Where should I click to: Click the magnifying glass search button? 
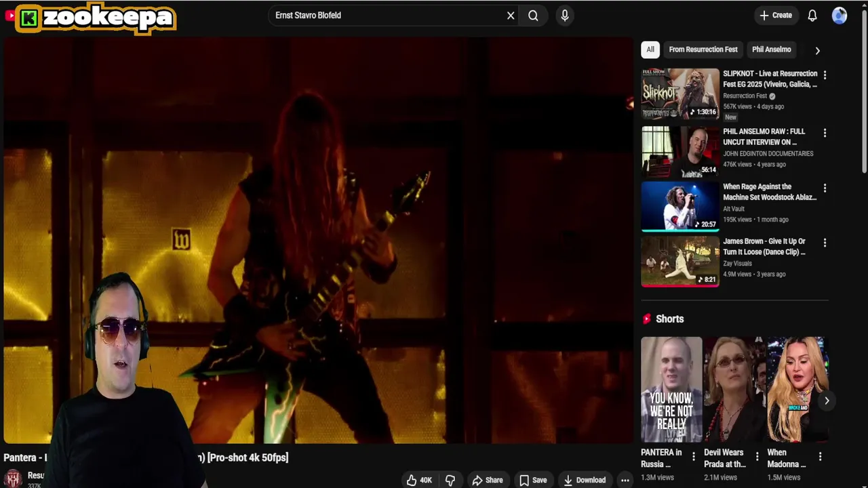(x=533, y=16)
